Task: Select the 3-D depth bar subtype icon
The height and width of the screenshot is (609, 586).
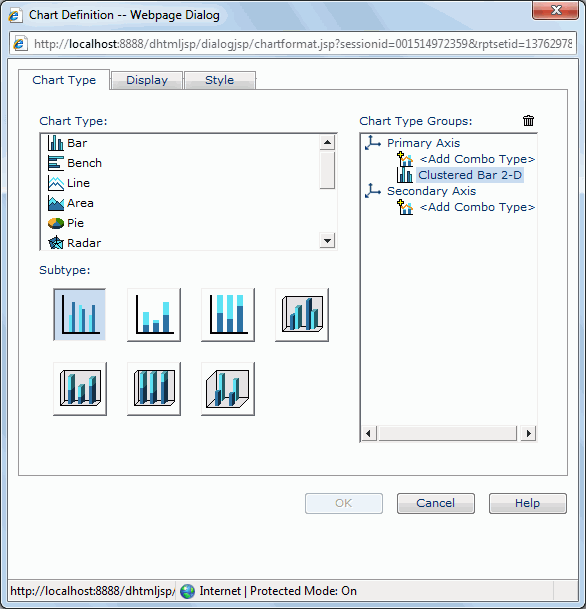Action: pyautogui.click(x=228, y=389)
